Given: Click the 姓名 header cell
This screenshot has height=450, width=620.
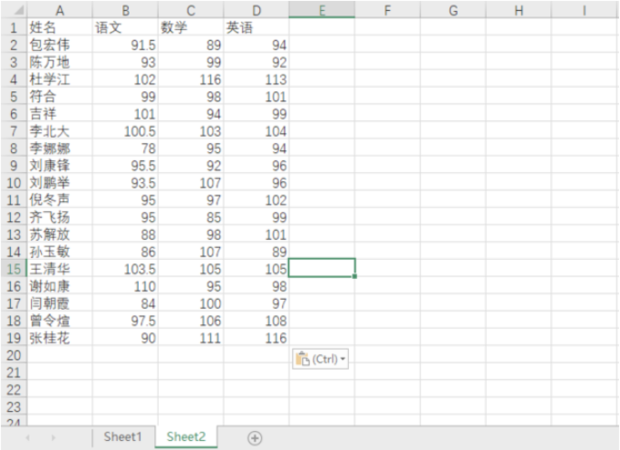Looking at the screenshot, I should [60, 28].
